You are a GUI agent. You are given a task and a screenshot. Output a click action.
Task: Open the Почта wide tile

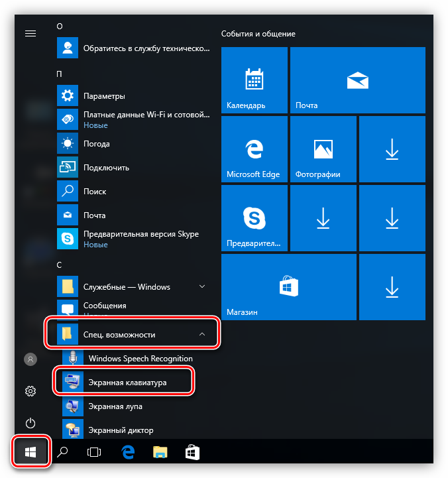coord(357,80)
